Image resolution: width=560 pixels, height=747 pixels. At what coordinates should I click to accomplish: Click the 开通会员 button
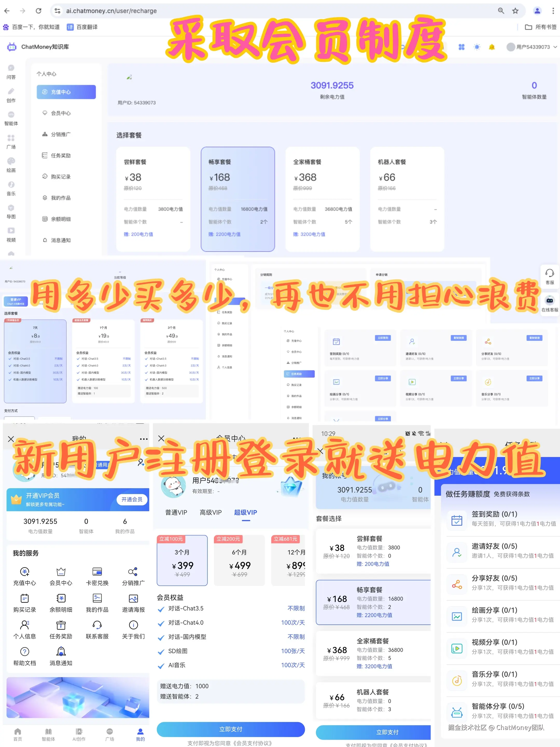(132, 500)
